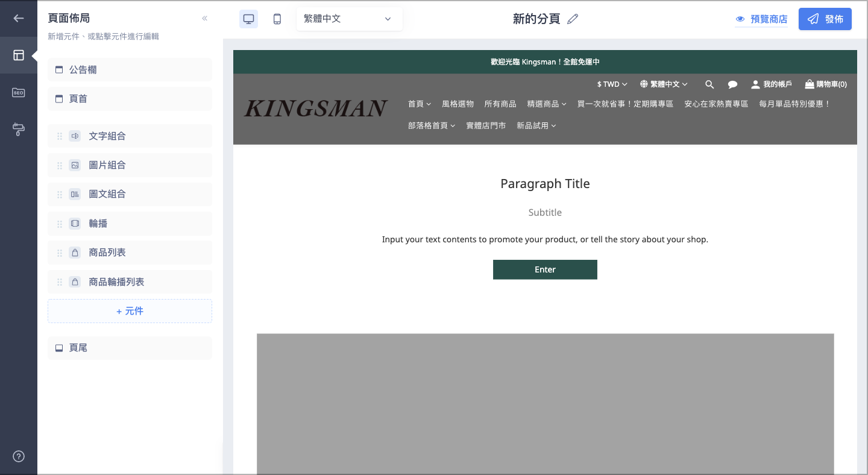Open the storefront 繁體中文 globe dropdown
Screen dimensions: 868x475
pos(664,84)
